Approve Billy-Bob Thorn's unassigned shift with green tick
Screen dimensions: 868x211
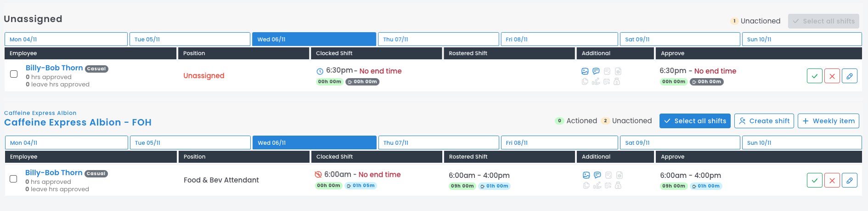click(814, 76)
